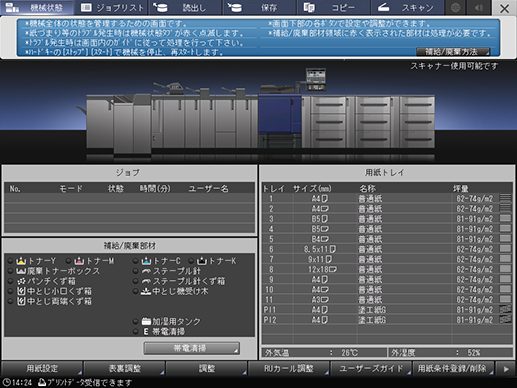Click the 中とじ機受け木 icon
517x388 pixels.
coord(146,291)
